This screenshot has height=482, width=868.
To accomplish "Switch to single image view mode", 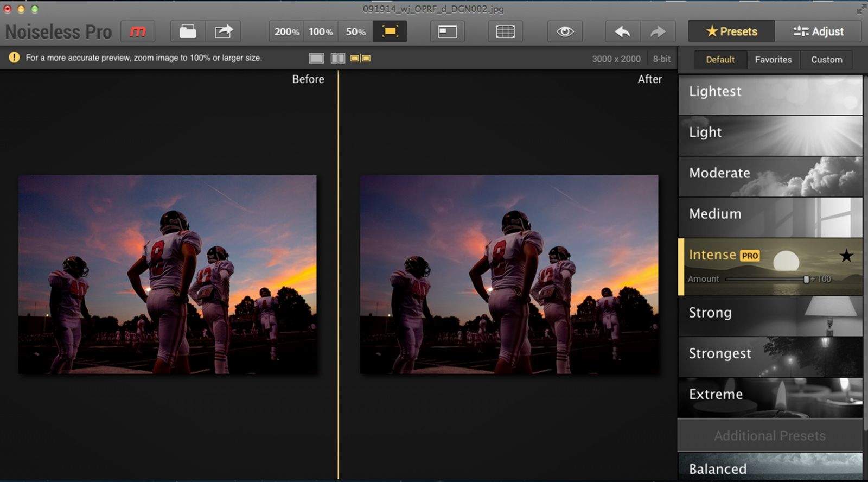I will click(x=316, y=58).
